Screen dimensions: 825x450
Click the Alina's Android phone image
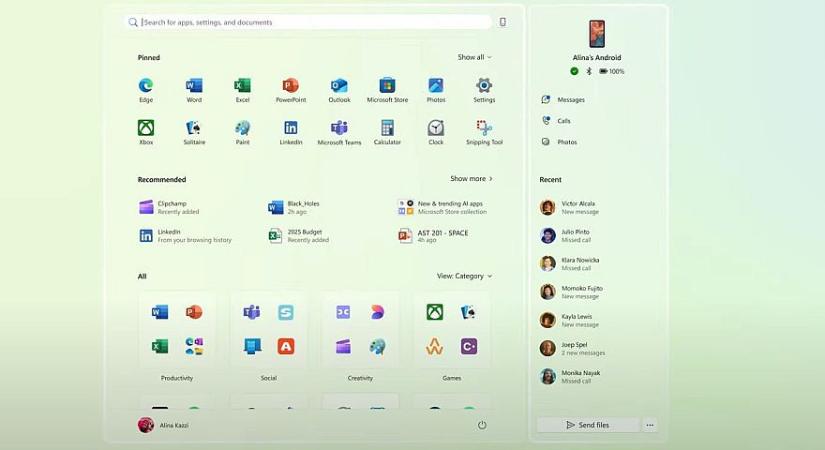pos(597,34)
